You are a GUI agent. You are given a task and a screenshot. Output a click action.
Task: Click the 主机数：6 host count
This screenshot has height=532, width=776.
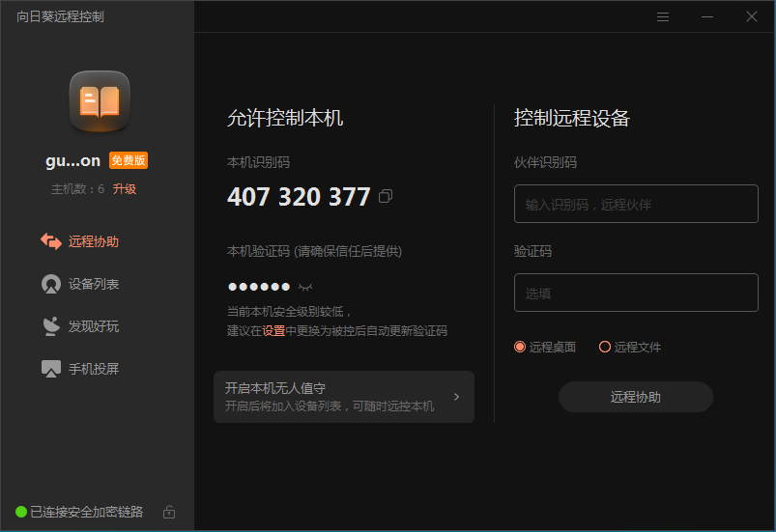click(x=77, y=189)
